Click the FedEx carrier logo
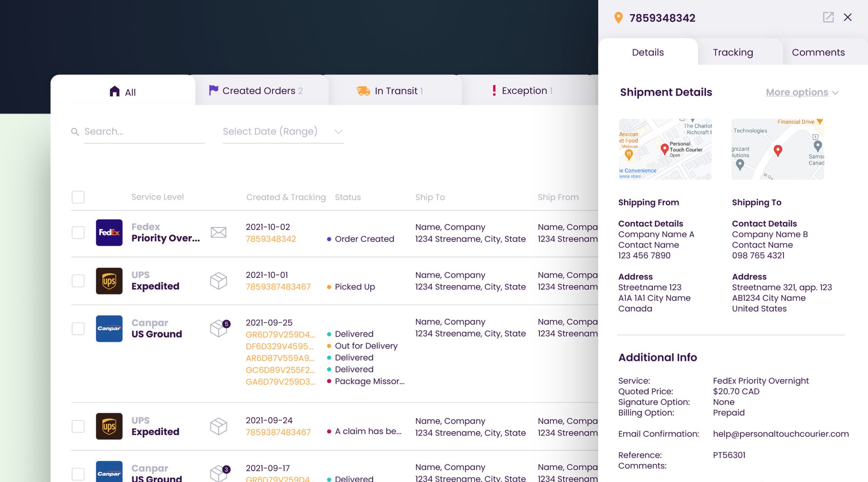 coord(109,233)
